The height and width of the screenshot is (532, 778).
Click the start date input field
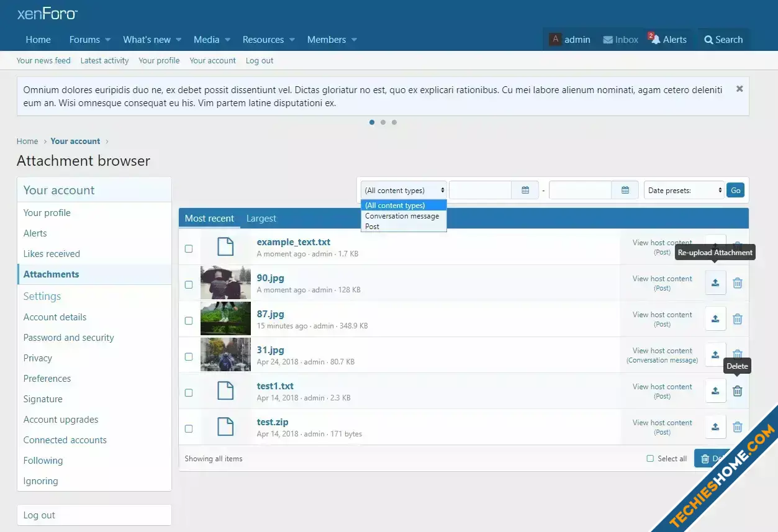[x=481, y=191]
